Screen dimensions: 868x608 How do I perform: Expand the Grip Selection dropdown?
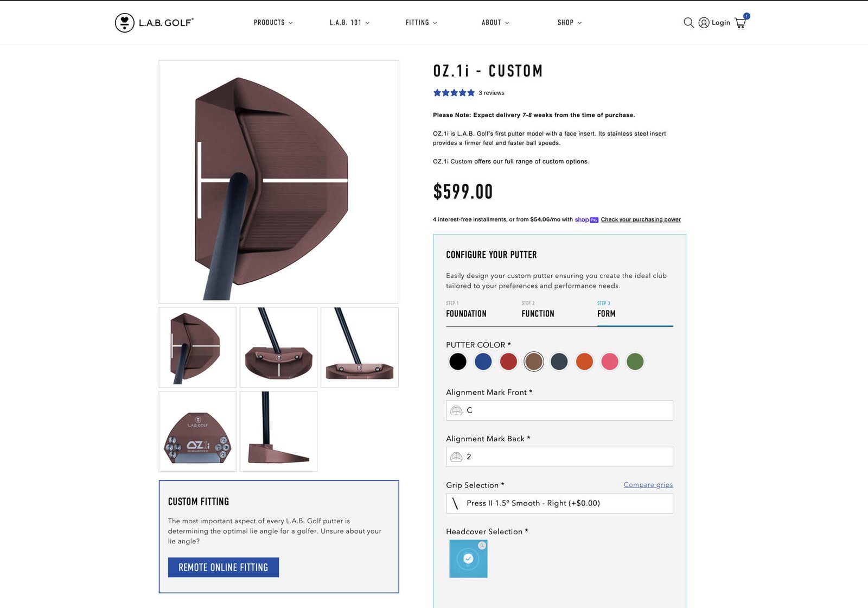coord(559,503)
